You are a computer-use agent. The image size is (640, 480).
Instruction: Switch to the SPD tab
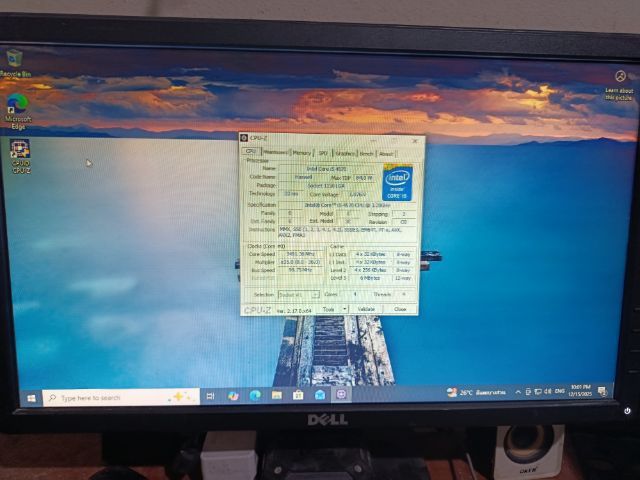coord(323,153)
